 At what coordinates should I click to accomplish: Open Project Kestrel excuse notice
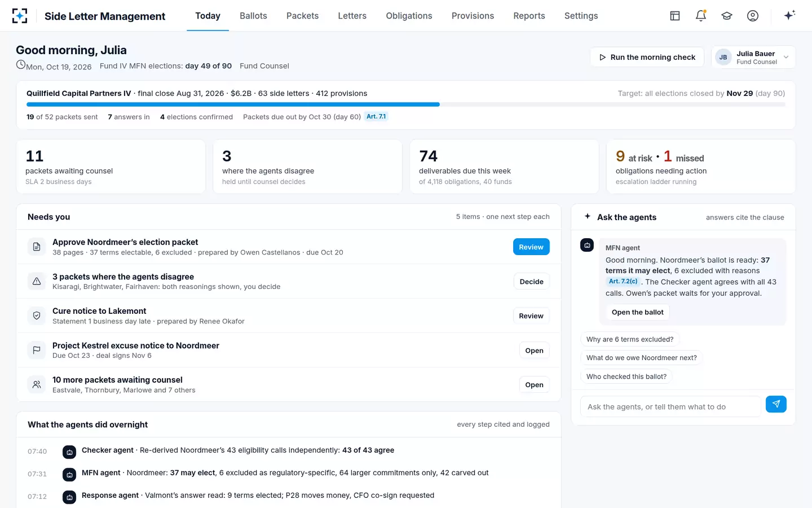[534, 350]
